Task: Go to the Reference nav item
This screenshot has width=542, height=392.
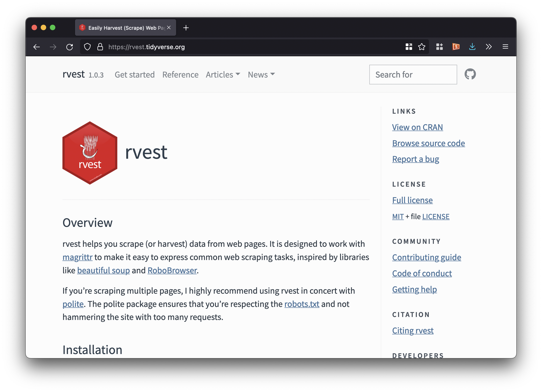Action: point(180,75)
